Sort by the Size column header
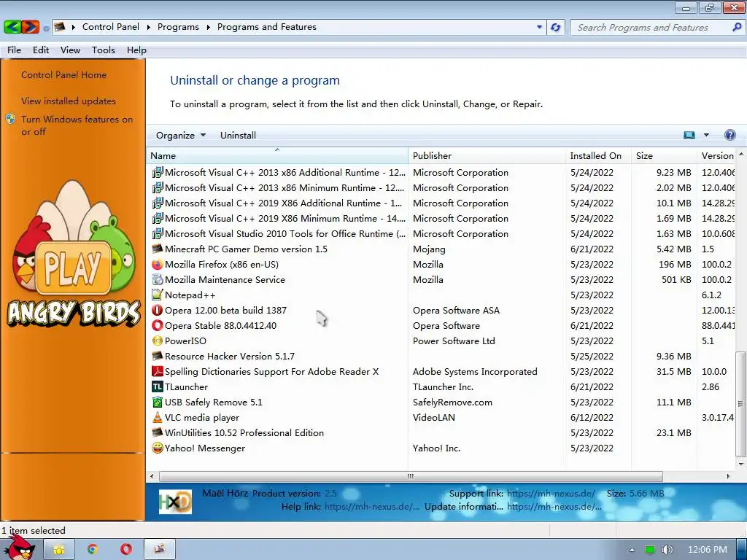 pos(664,156)
